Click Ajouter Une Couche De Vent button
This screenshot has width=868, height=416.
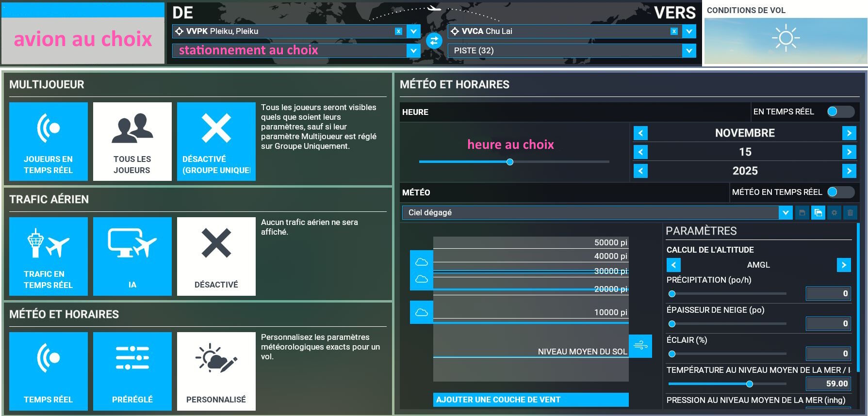pos(530,400)
